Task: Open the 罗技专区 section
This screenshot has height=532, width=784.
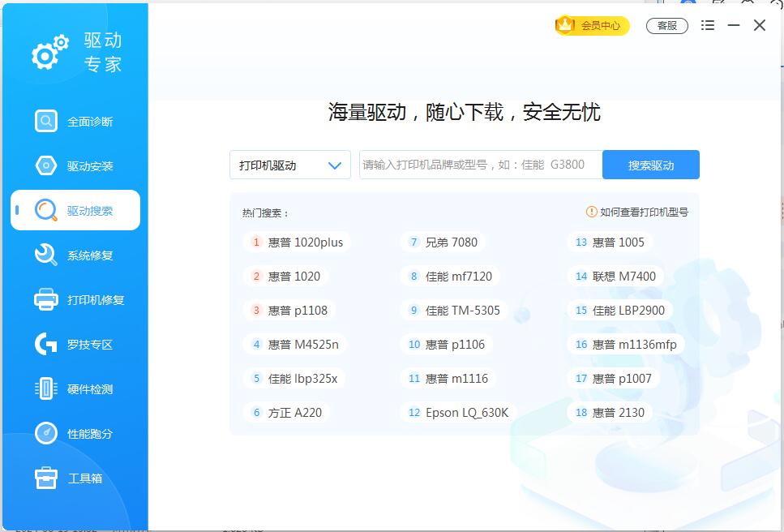Action: coord(75,344)
